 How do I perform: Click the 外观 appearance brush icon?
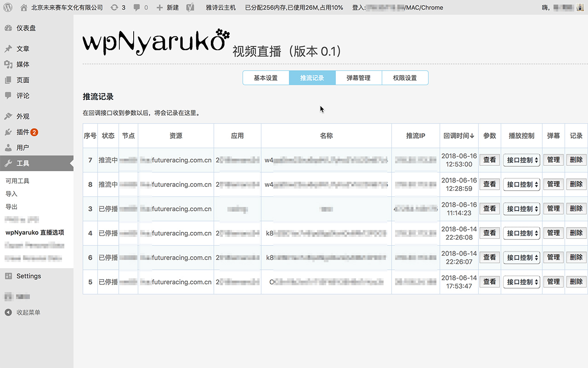pyautogui.click(x=8, y=116)
